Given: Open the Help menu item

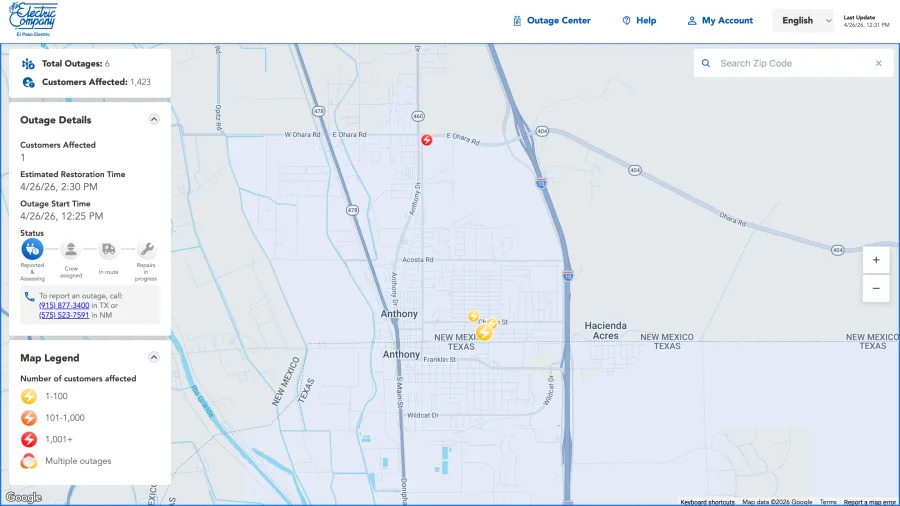Looking at the screenshot, I should [x=639, y=21].
